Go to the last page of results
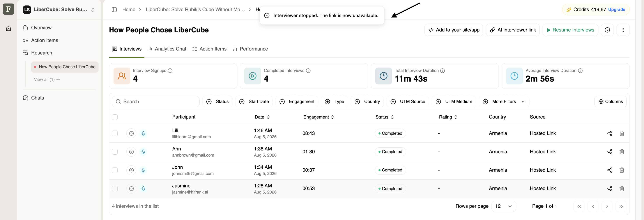This screenshot has height=220, width=644. (621, 206)
